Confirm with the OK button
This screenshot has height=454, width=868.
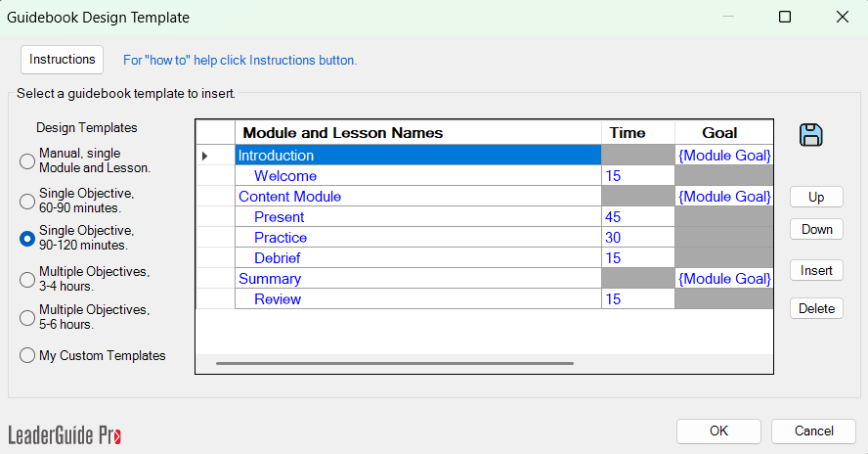click(x=718, y=431)
